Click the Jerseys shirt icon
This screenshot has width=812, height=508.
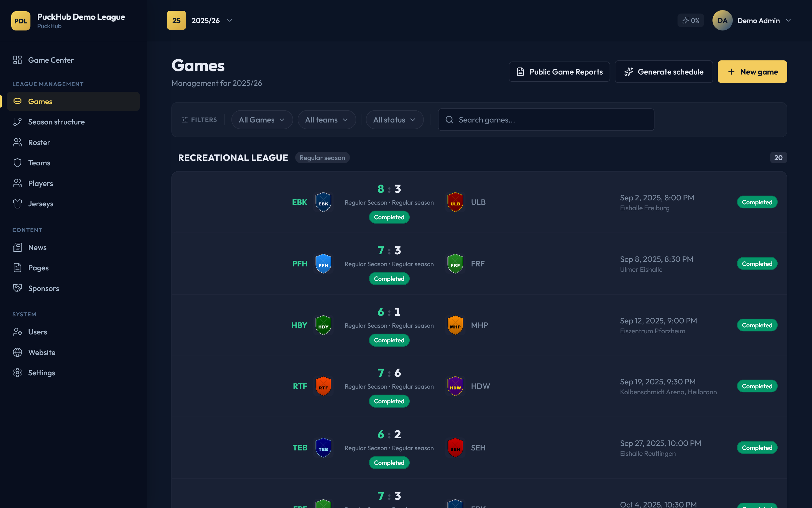click(x=17, y=203)
